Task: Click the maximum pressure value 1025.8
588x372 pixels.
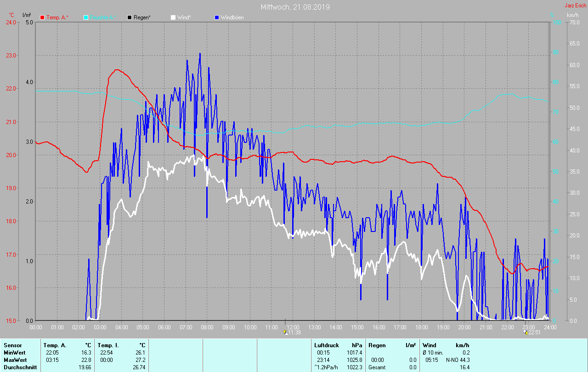Action: tap(355, 360)
